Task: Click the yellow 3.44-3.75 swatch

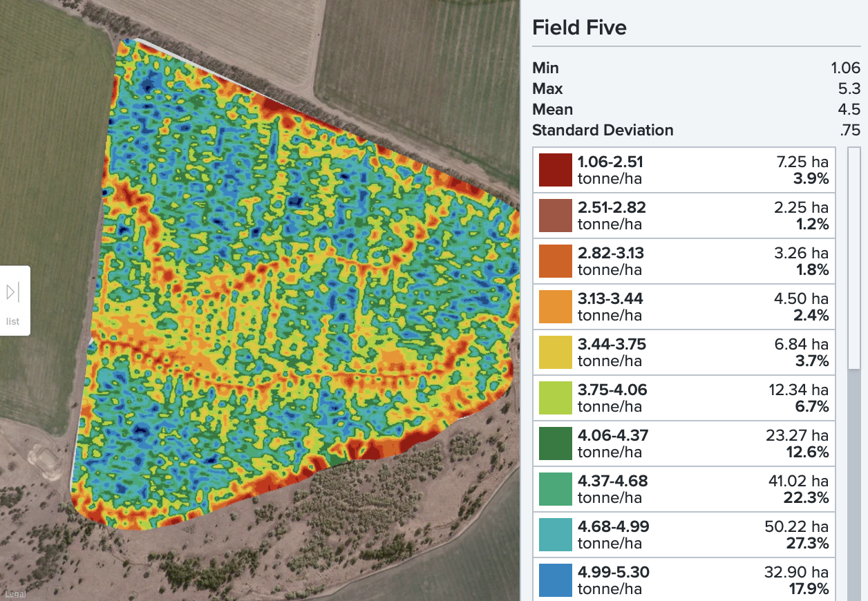Action: (556, 352)
